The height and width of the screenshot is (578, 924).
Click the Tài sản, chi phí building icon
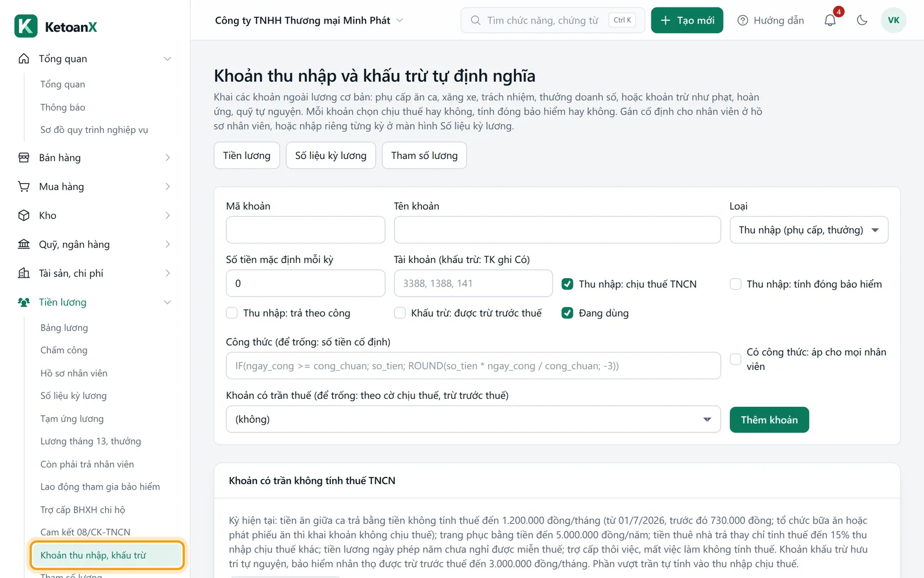[24, 273]
